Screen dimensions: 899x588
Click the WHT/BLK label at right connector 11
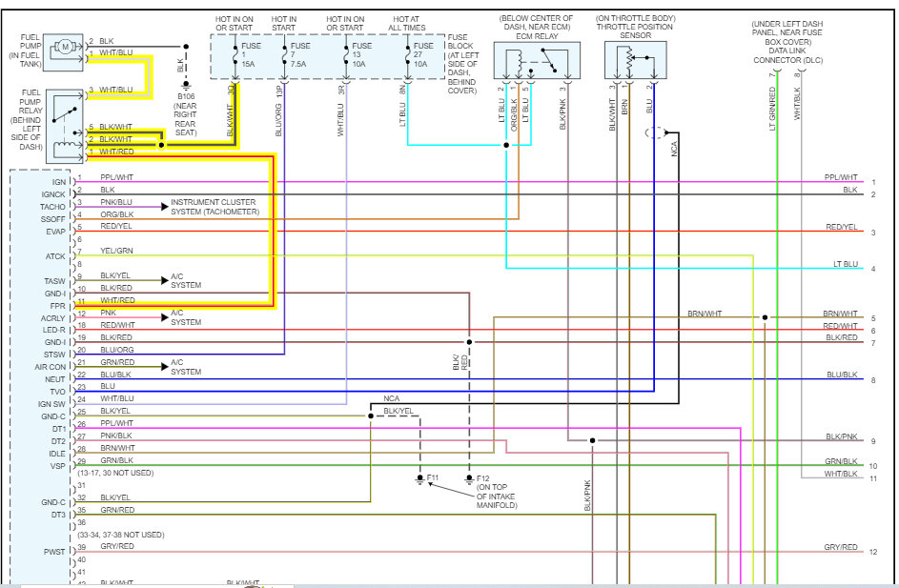[841, 474]
